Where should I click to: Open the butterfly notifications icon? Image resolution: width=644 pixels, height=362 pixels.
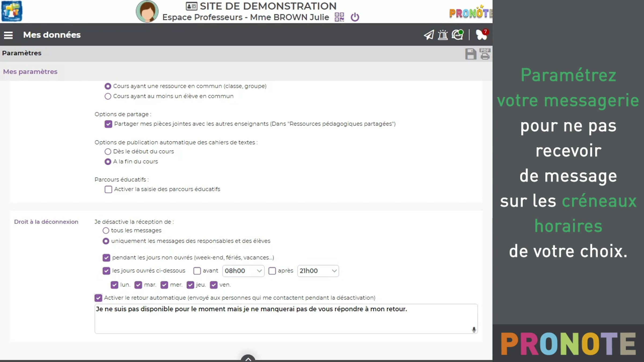[x=481, y=35]
